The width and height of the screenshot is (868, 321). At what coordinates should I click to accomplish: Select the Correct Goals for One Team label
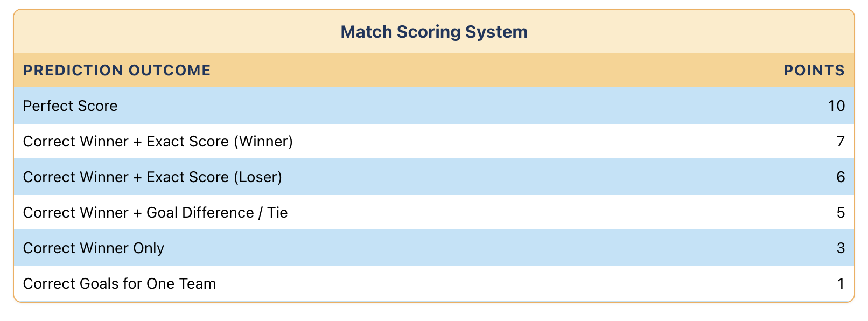(120, 283)
